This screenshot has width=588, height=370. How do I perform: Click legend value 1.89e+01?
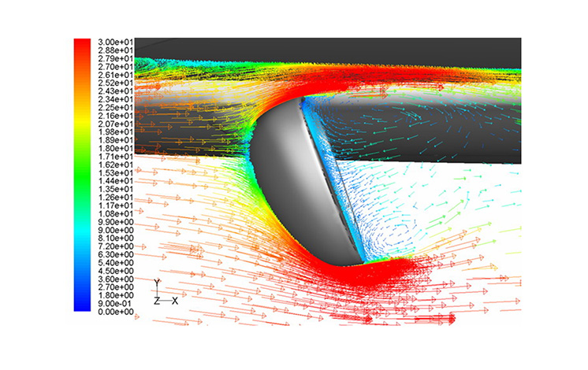[116, 140]
